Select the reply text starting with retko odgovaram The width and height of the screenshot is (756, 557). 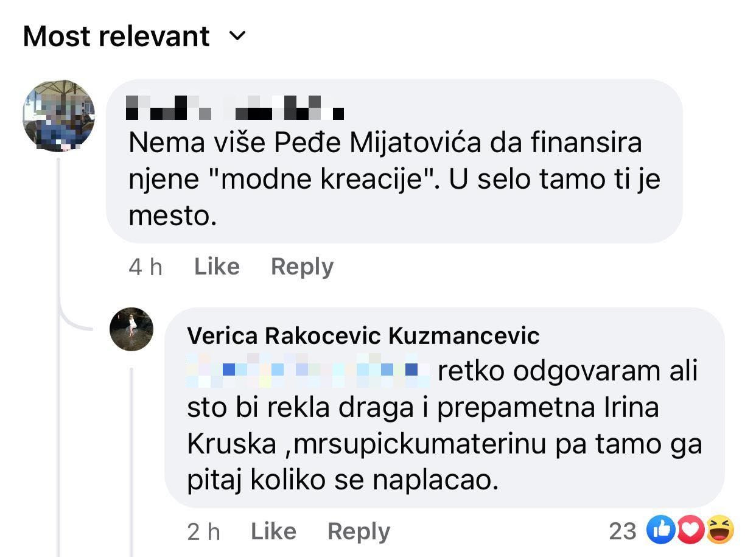(x=444, y=426)
